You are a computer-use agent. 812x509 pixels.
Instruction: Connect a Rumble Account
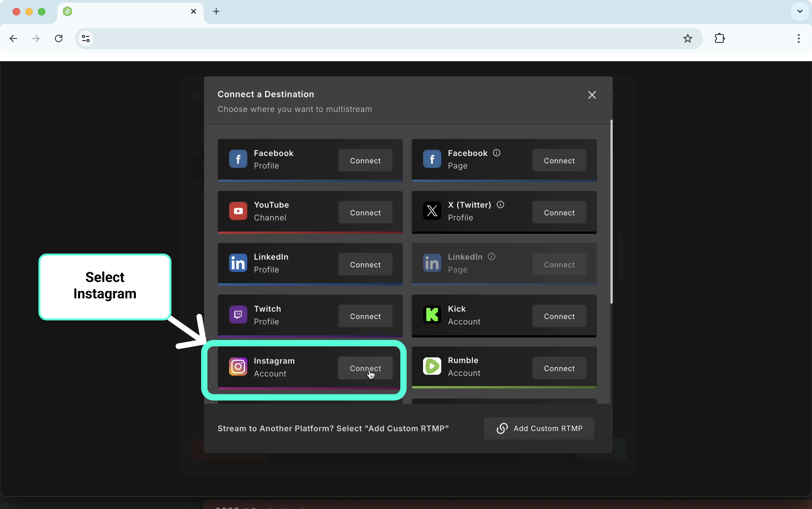[559, 368]
